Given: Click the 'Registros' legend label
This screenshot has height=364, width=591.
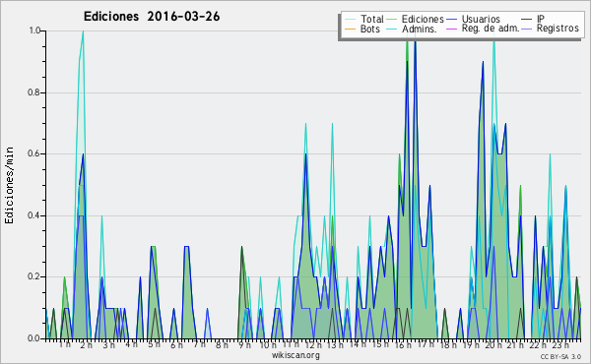Looking at the screenshot, I should click(558, 29).
